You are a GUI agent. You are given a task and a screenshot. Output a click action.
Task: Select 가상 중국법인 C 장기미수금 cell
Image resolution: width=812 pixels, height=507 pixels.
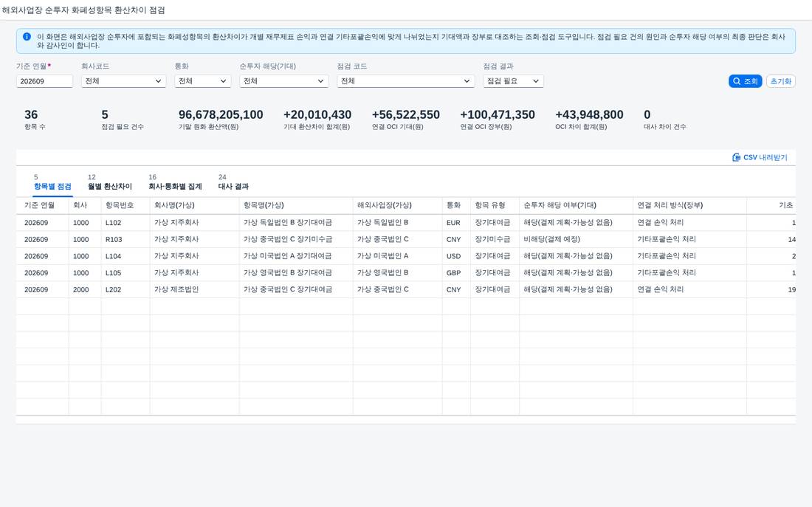click(296, 239)
